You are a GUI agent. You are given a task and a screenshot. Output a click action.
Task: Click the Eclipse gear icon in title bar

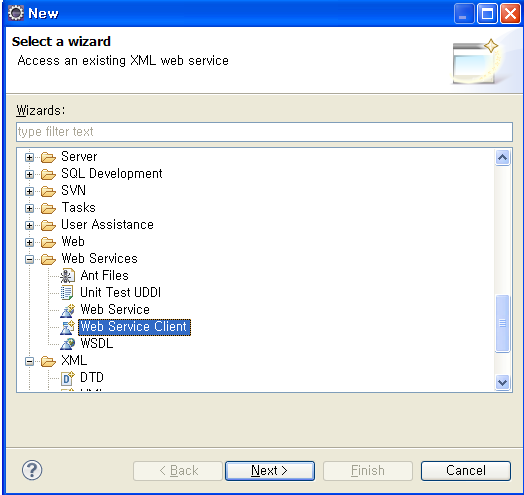(16, 13)
